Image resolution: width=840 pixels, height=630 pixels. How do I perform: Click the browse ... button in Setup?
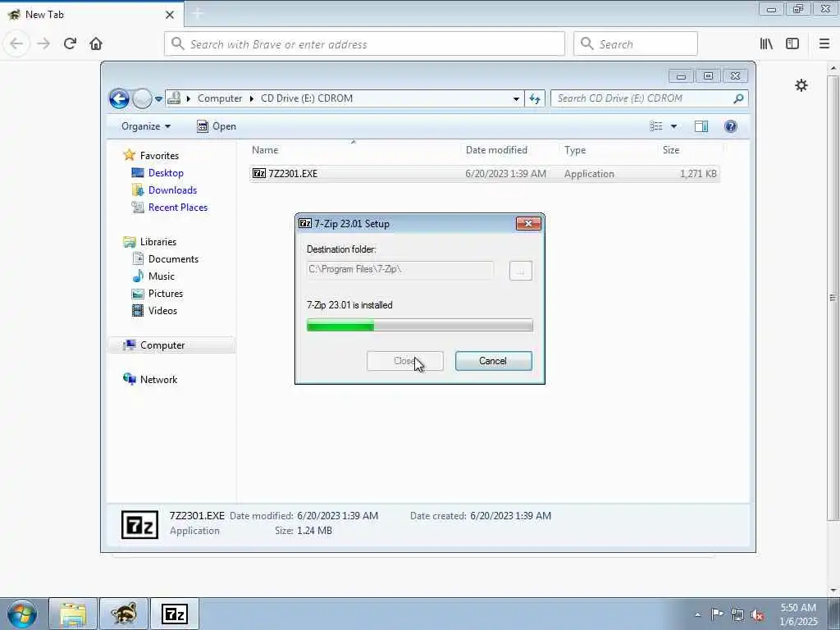click(520, 271)
